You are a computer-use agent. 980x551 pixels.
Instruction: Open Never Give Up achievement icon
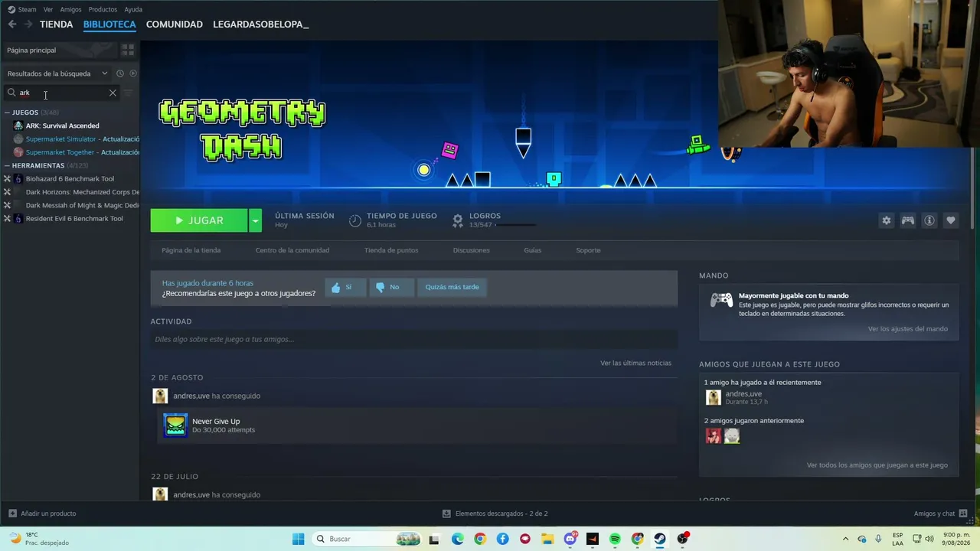175,425
